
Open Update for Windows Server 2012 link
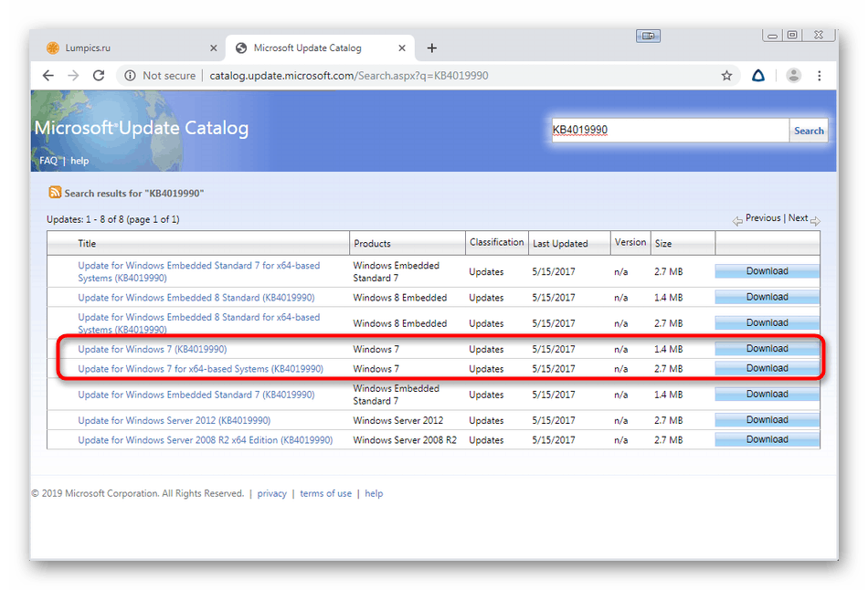tap(174, 421)
